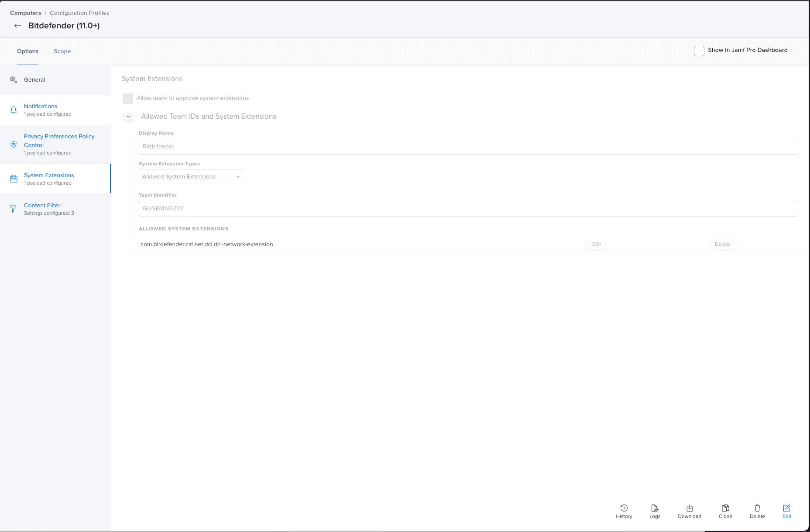
Task: Toggle Allow users to approve system extensions
Action: [x=128, y=99]
